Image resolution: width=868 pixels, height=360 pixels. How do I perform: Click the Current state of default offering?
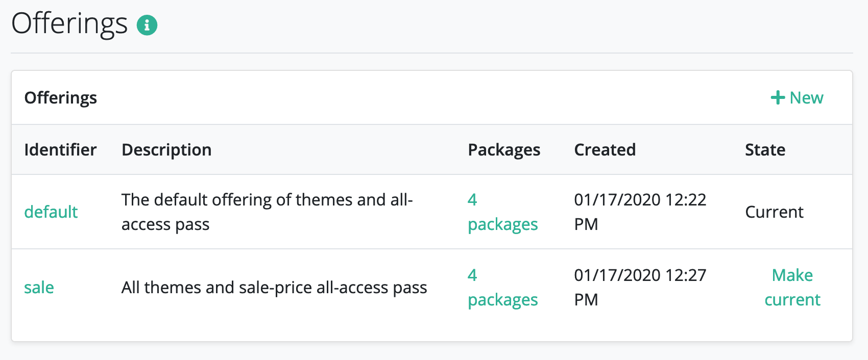click(x=774, y=212)
